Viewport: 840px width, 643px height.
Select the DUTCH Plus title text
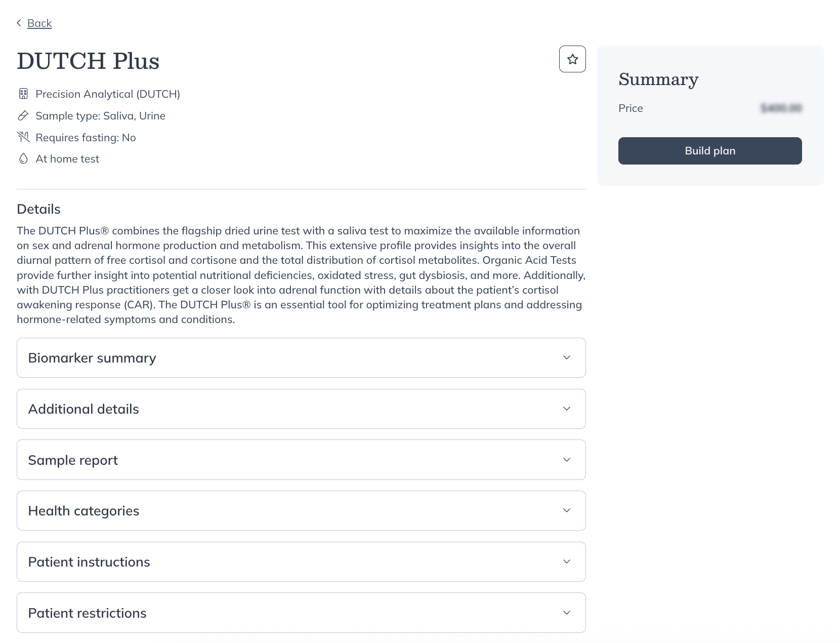click(88, 61)
